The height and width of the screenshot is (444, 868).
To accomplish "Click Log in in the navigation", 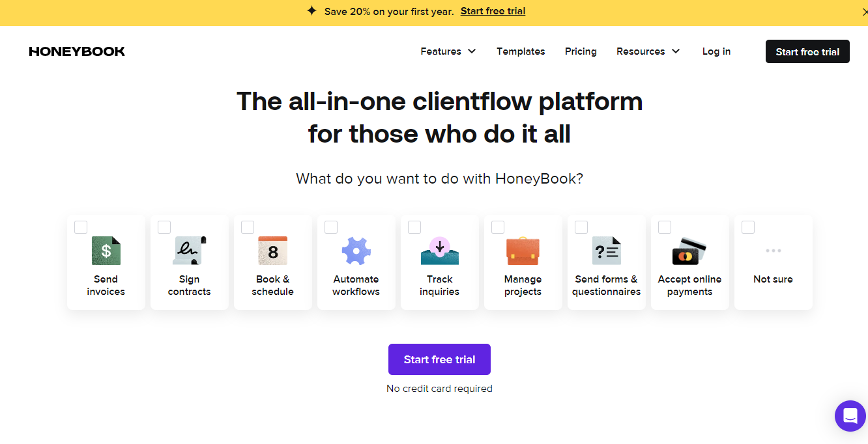I will click(x=716, y=51).
